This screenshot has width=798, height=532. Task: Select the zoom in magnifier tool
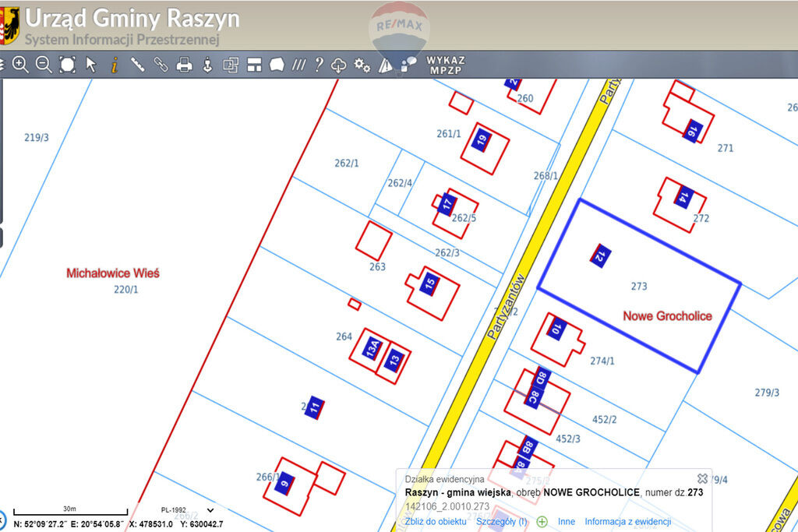(20, 65)
